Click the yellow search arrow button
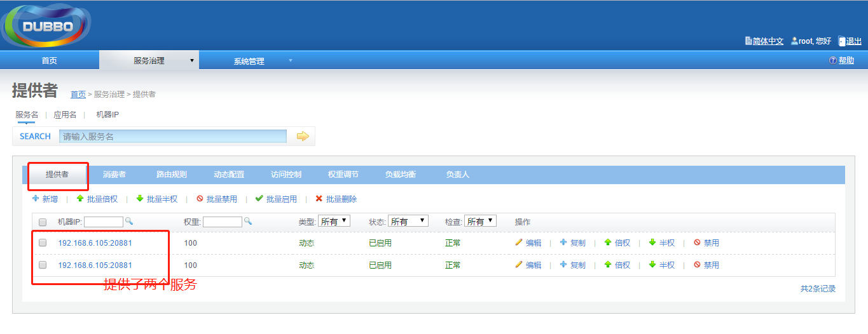The width and height of the screenshot is (868, 334). click(303, 136)
